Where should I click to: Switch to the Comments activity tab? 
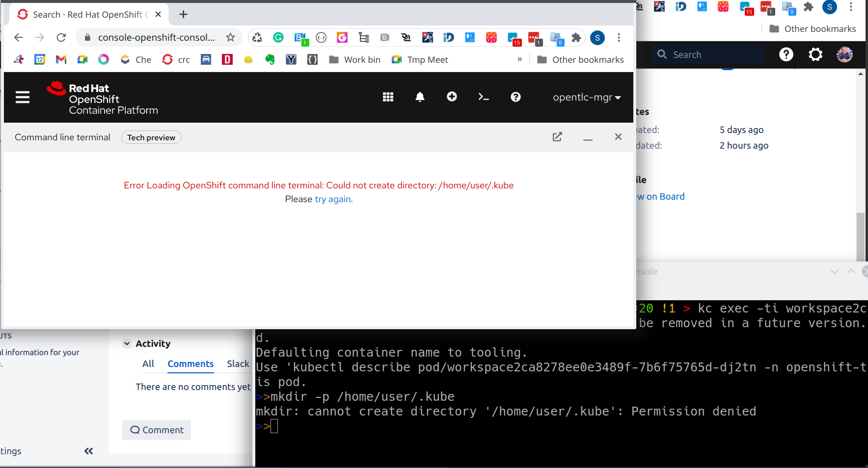click(190, 364)
